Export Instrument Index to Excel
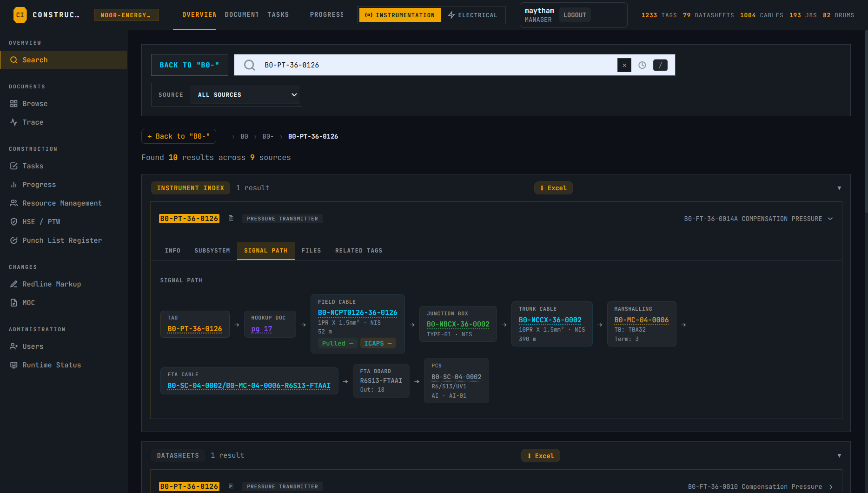Viewport: 868px width, 493px height. (x=553, y=188)
